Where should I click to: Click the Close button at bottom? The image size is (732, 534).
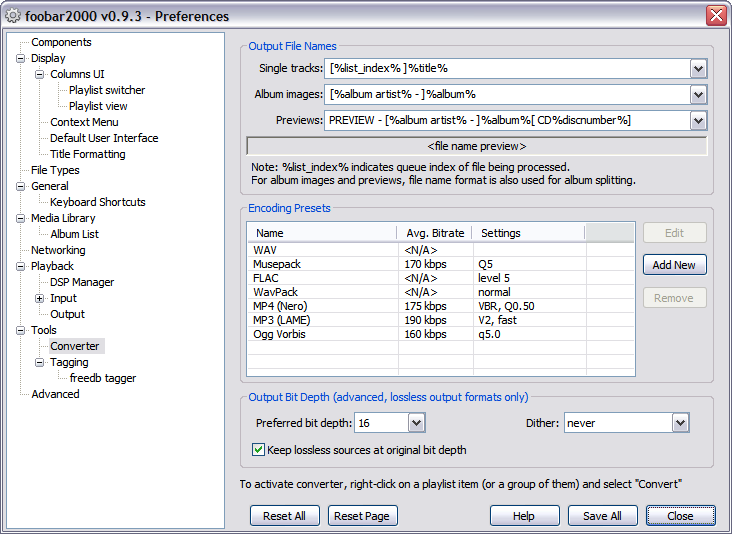click(x=681, y=516)
